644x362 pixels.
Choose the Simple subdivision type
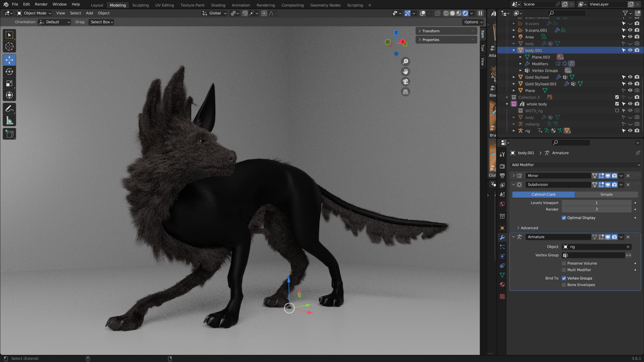coord(606,194)
